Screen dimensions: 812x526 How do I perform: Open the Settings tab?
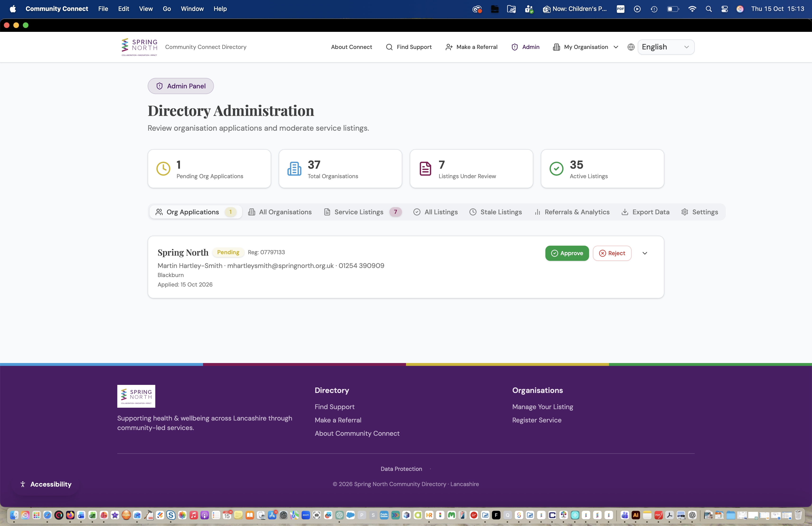pyautogui.click(x=699, y=212)
